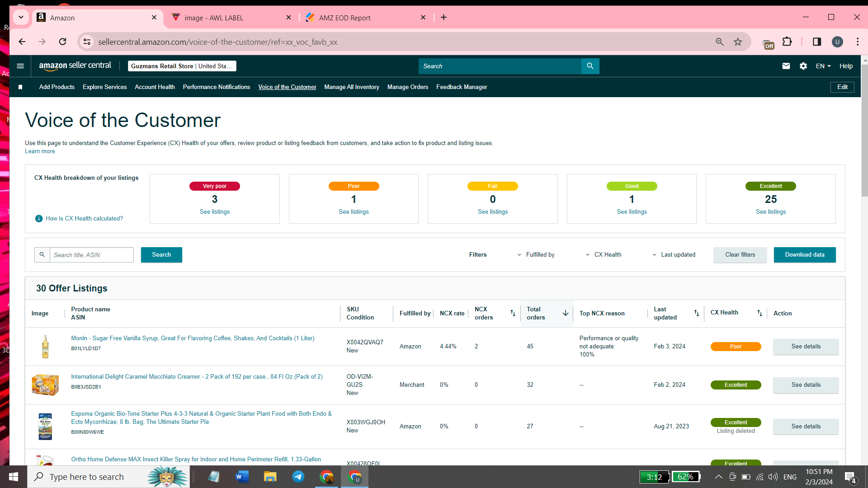See listings under Very poor
Screen dimensions: 868x488
tap(215, 212)
